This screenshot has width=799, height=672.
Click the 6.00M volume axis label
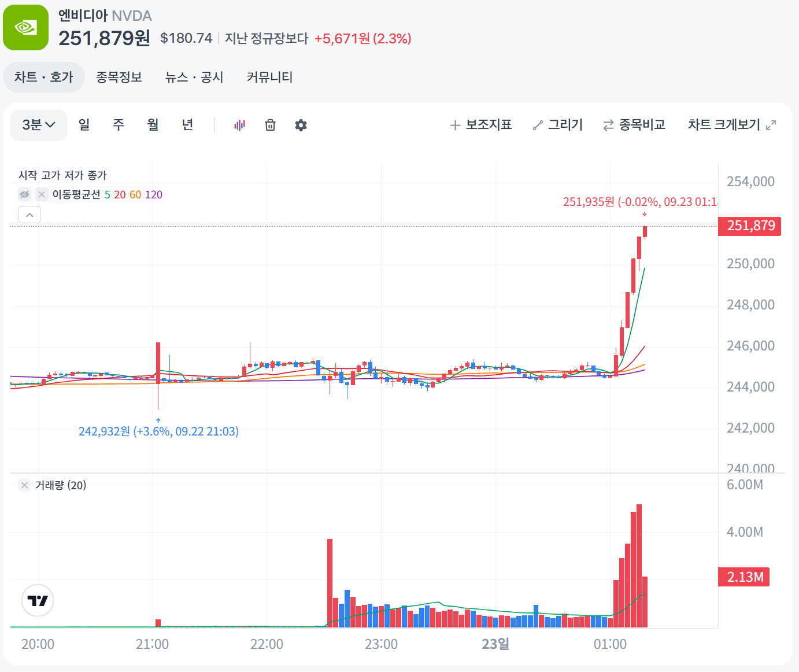point(745,485)
